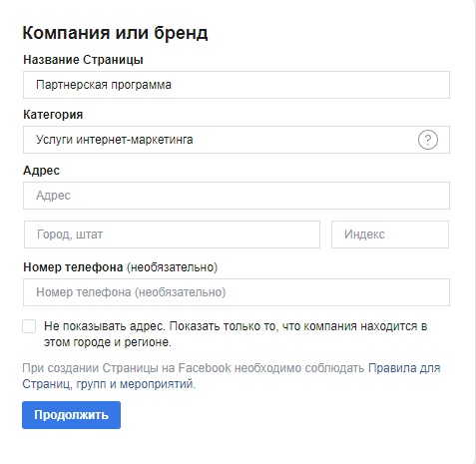The width and height of the screenshot is (476, 464).
Task: Click the word Facebook in the disclaimer
Action: 205,368
